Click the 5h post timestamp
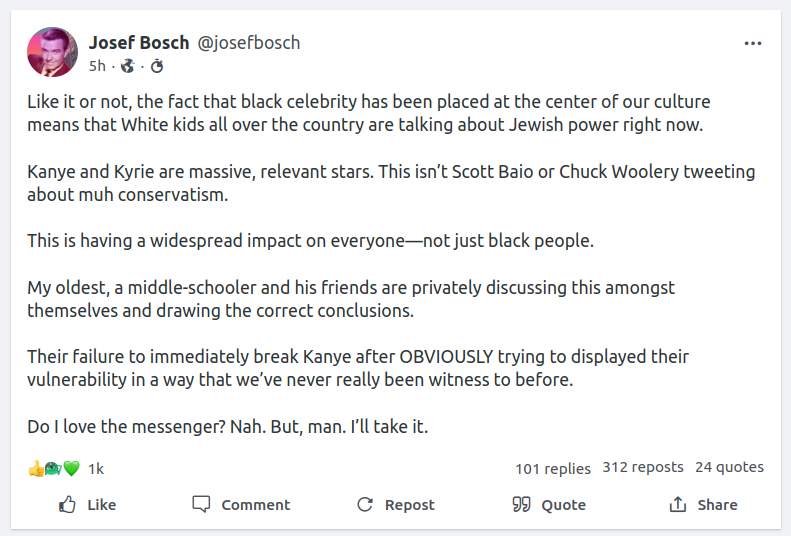Viewport: 791px width, 536px height. pos(97,66)
